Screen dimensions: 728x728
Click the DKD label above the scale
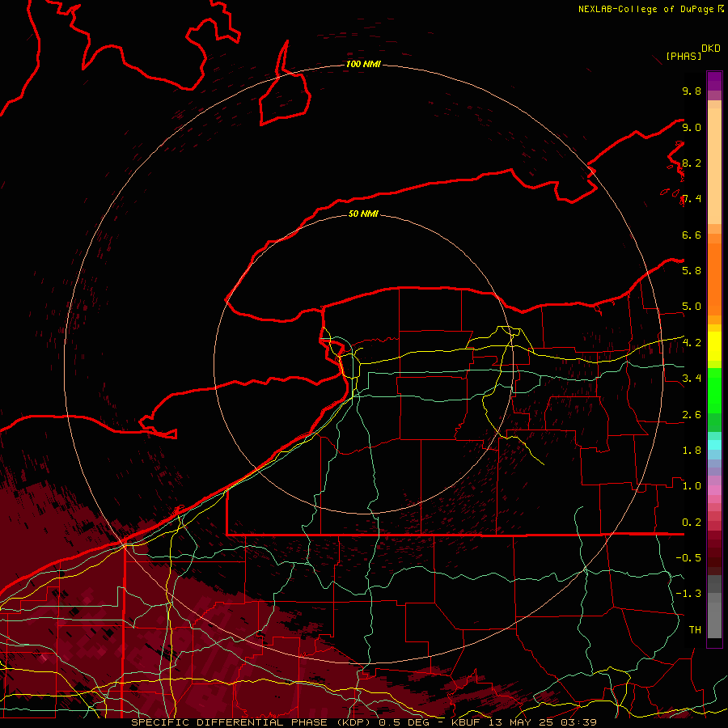pos(711,49)
